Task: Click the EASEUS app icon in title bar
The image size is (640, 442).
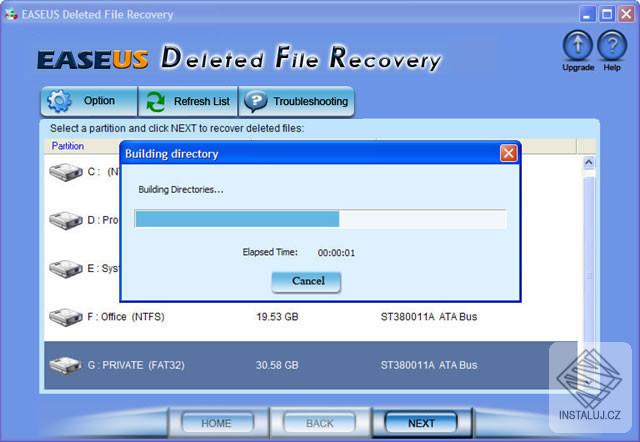Action: tap(11, 15)
